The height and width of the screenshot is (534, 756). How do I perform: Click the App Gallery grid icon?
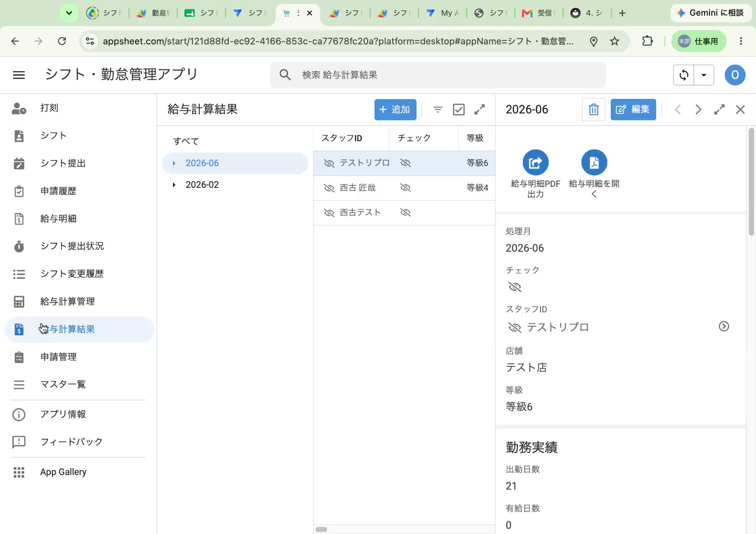pyautogui.click(x=19, y=472)
